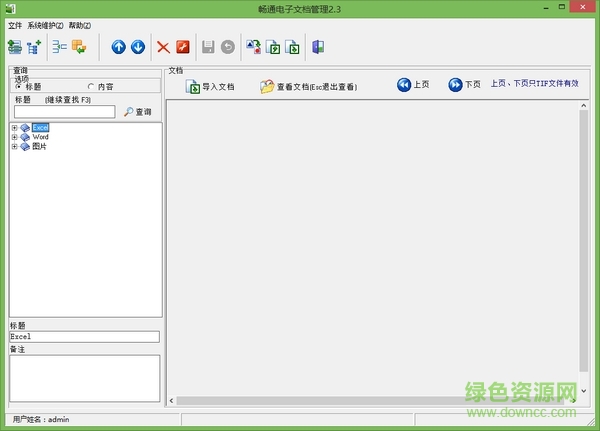Click the blue move down arrow icon

click(137, 47)
